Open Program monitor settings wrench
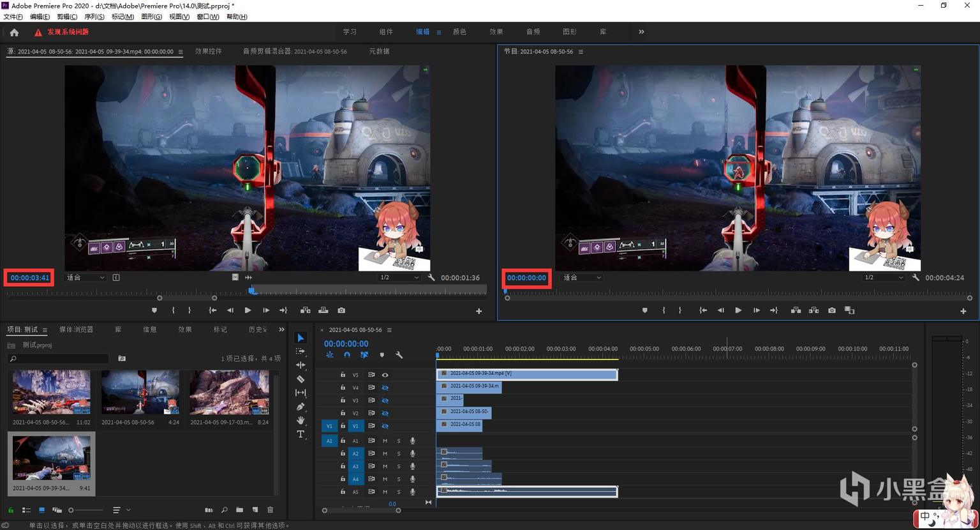Viewport: 980px width, 530px height. (x=916, y=278)
